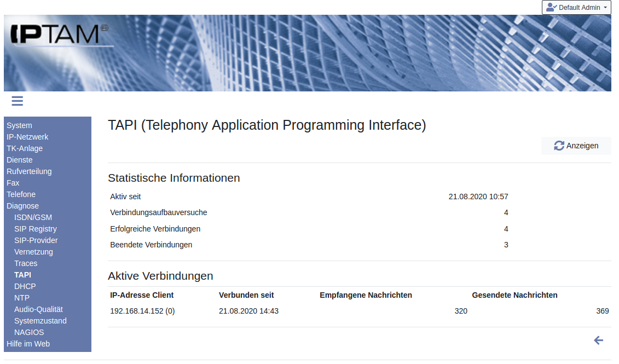Open Telefone in the sidebar
619x364 pixels.
(x=21, y=194)
